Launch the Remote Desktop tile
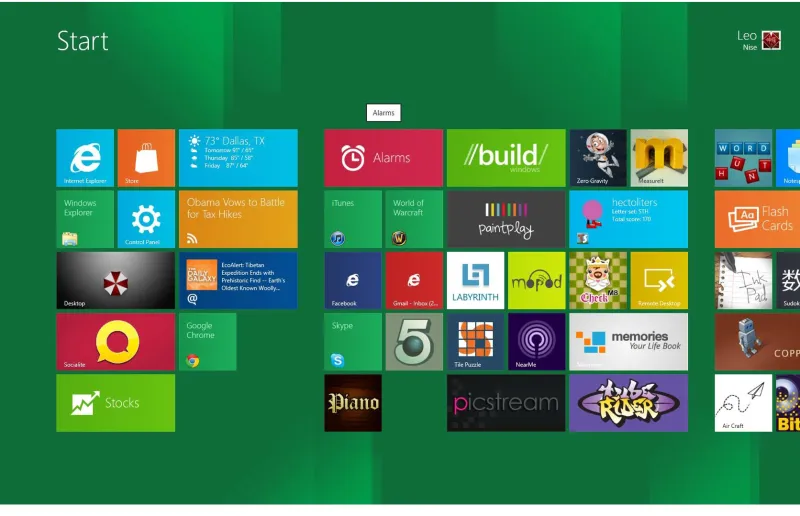The height and width of the screenshot is (516, 800). tap(658, 280)
